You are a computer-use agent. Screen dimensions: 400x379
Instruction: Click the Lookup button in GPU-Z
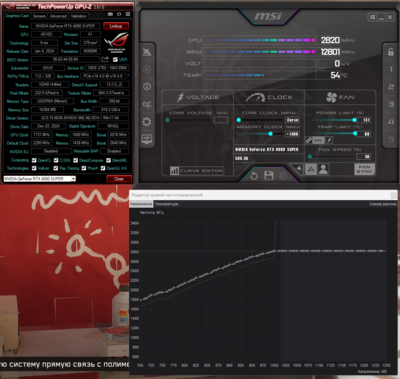pos(116,26)
